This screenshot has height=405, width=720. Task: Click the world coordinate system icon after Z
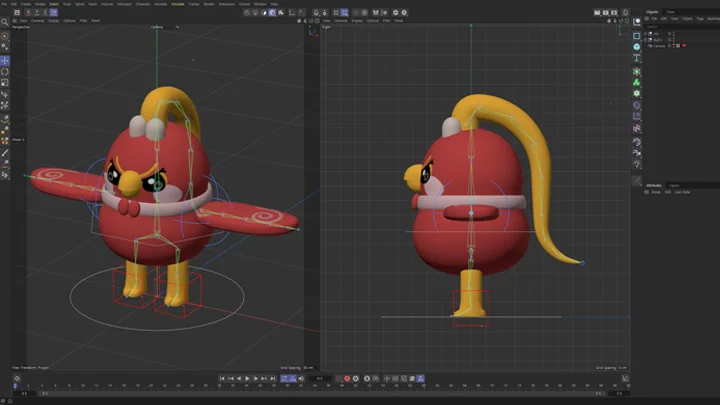pos(54,13)
